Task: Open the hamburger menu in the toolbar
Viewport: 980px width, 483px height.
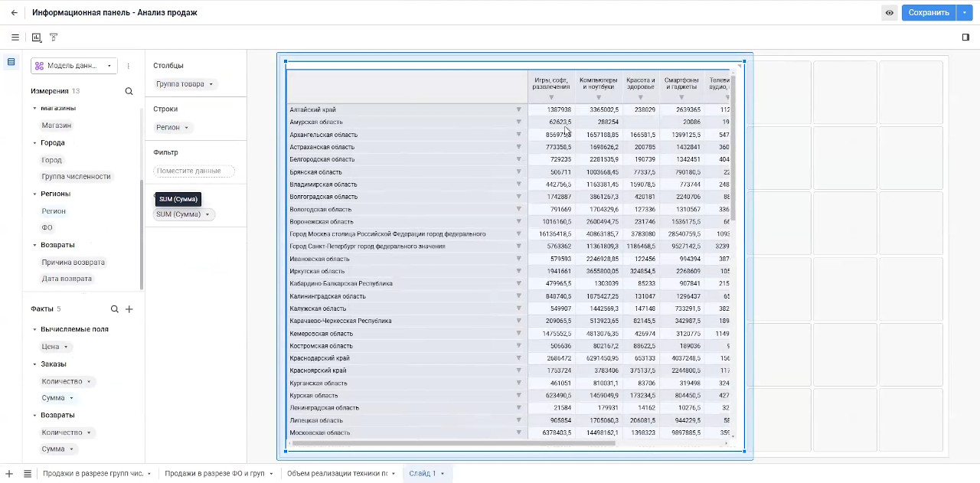Action: [15, 37]
